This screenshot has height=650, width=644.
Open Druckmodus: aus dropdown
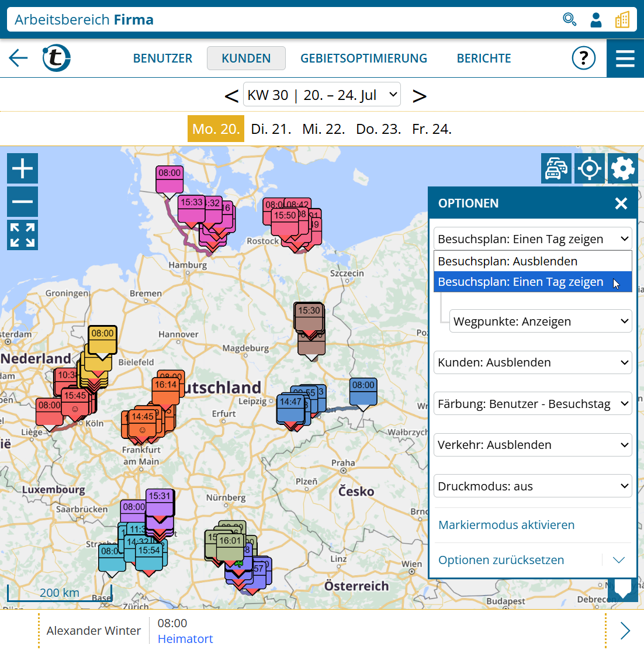click(x=532, y=486)
